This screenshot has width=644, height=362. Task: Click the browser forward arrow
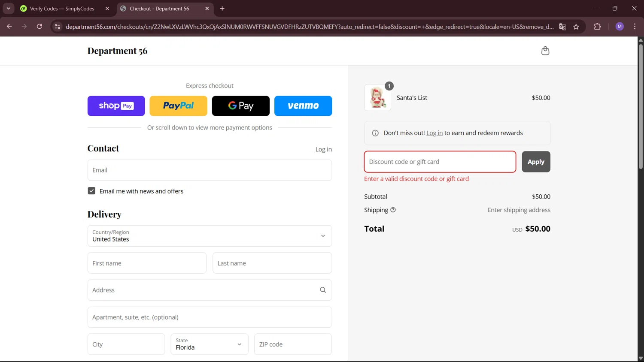pyautogui.click(x=24, y=27)
